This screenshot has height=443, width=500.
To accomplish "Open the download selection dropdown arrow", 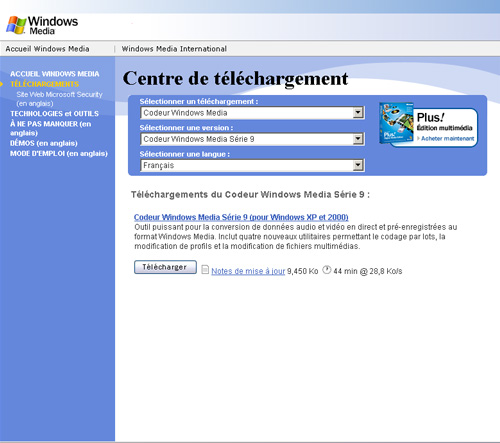I will pyautogui.click(x=358, y=113).
